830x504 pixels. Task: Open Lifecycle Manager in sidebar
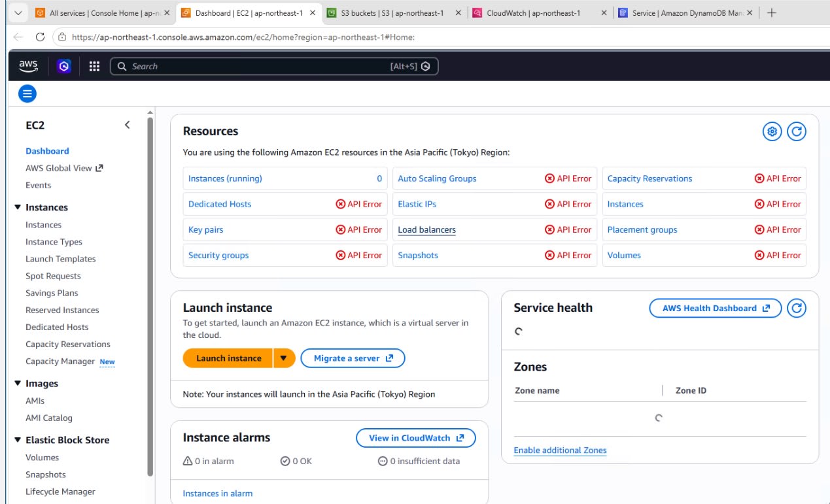coord(60,492)
